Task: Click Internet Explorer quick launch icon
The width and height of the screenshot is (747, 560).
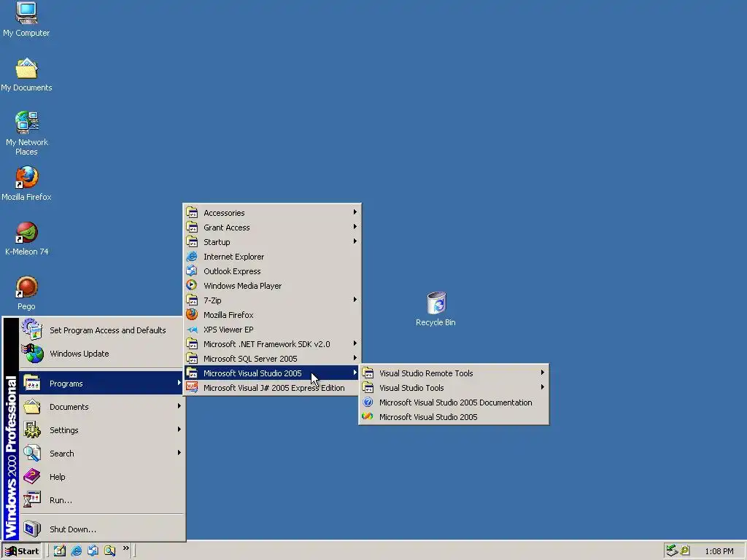Action: pyautogui.click(x=76, y=551)
